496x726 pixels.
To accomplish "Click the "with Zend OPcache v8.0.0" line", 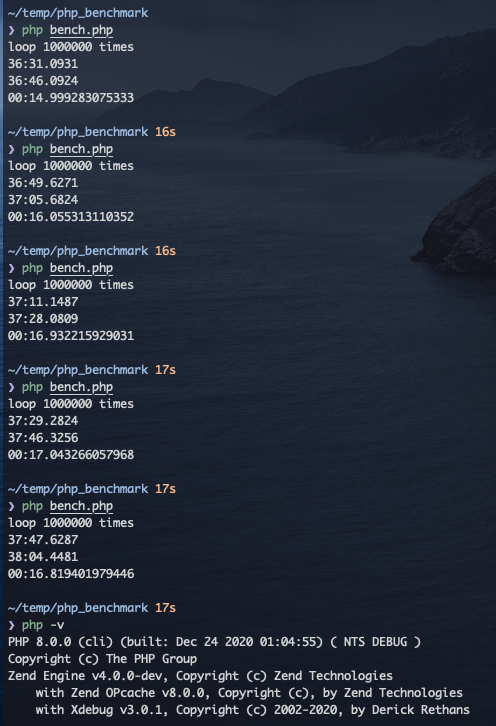I will (249, 693).
